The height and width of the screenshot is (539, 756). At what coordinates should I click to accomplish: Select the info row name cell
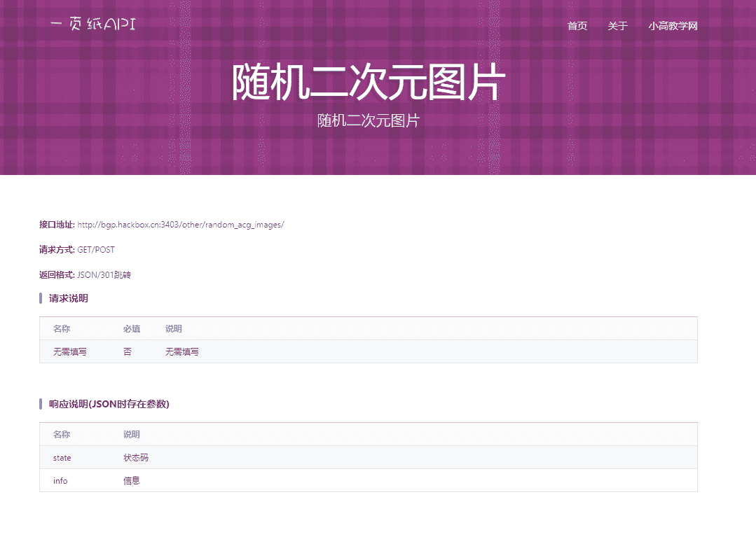coord(60,481)
